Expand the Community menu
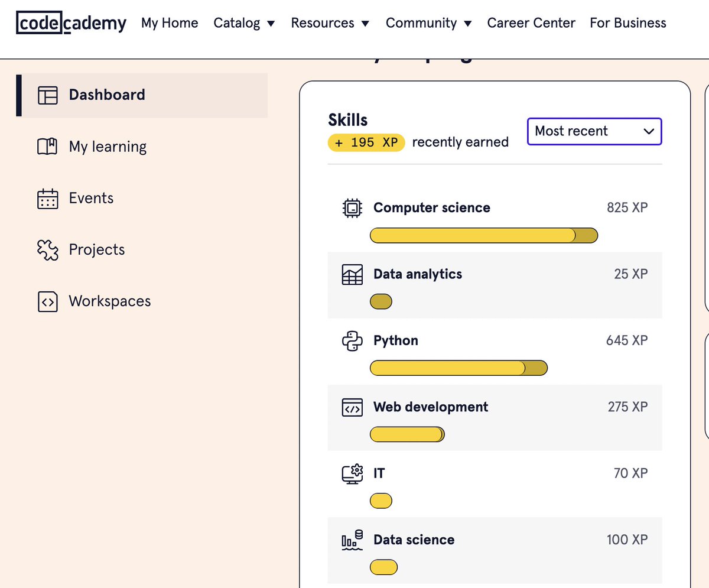 (x=429, y=23)
